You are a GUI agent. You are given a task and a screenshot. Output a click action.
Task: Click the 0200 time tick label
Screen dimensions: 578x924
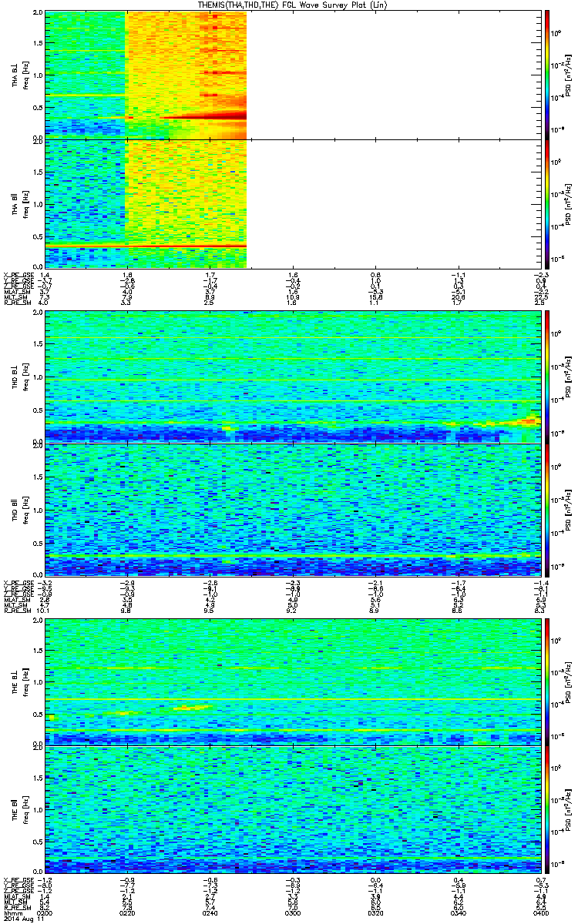[45, 912]
